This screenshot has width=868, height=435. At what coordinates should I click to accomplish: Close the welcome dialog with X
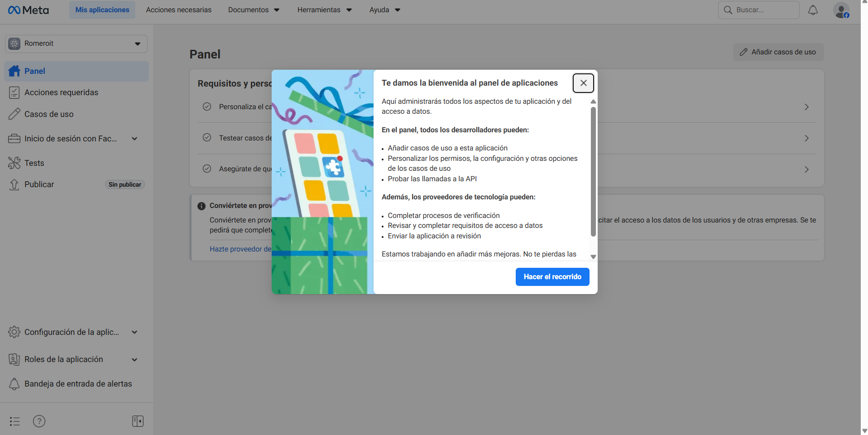(583, 83)
